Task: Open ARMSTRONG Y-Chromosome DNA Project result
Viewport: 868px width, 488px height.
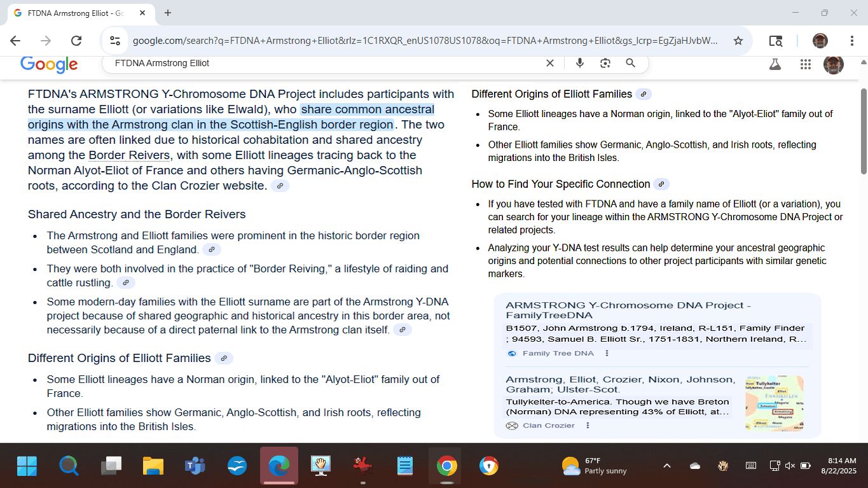Action: [628, 310]
